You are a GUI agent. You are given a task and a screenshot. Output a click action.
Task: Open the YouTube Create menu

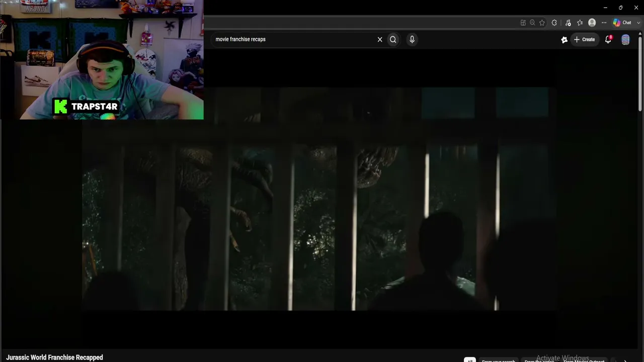pyautogui.click(x=584, y=39)
